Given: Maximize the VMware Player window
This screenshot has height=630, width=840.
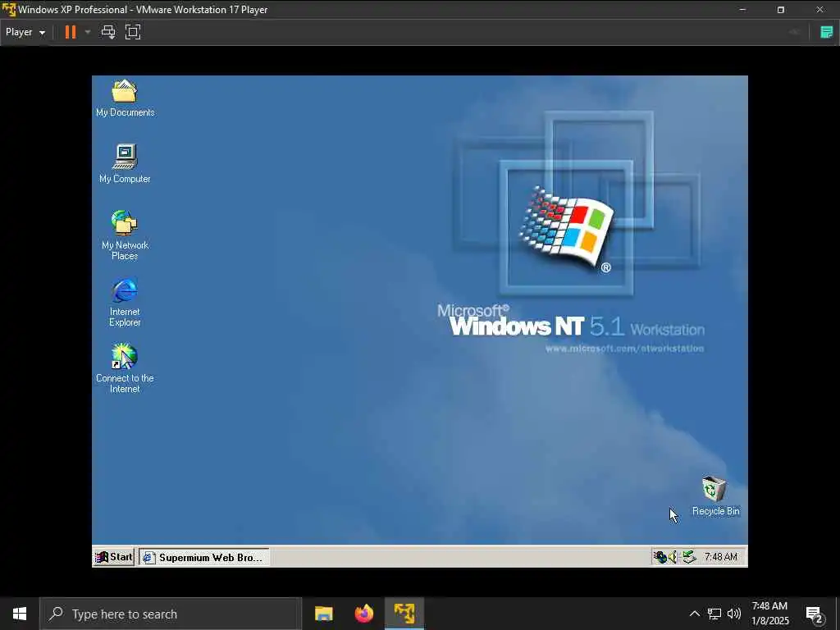Looking at the screenshot, I should pyautogui.click(x=781, y=10).
